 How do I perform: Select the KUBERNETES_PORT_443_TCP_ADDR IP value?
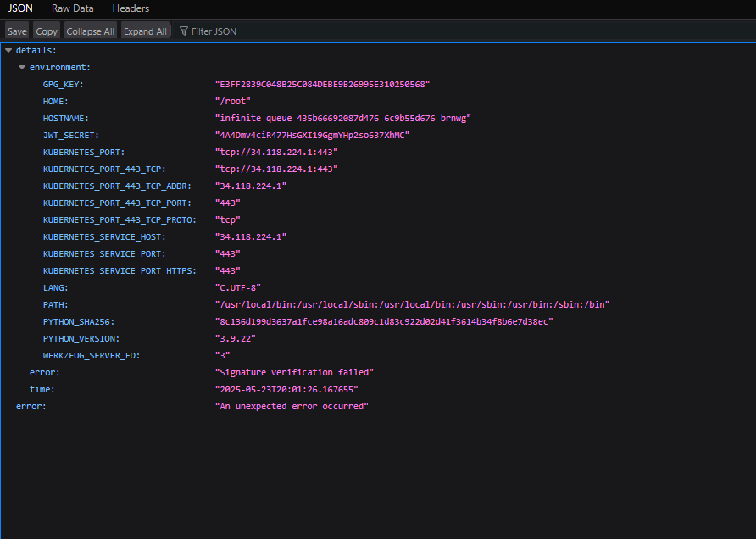[251, 186]
